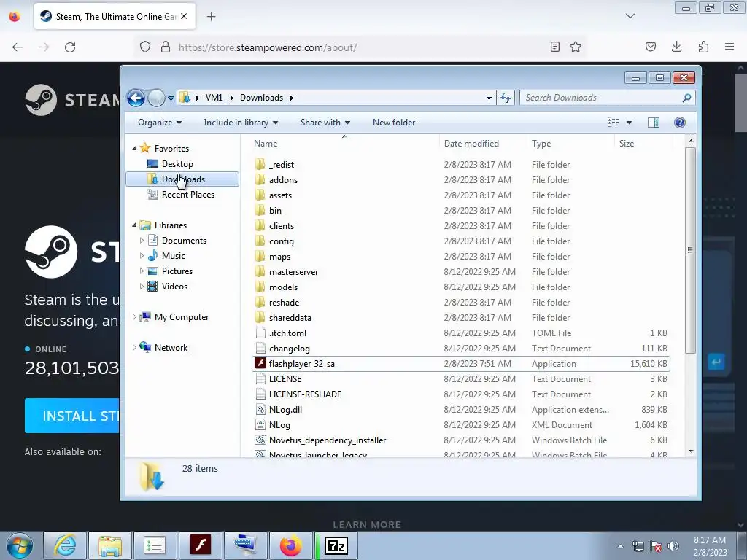This screenshot has height=560, width=747.
Task: Expand the Pictures library node
Action: tap(142, 271)
